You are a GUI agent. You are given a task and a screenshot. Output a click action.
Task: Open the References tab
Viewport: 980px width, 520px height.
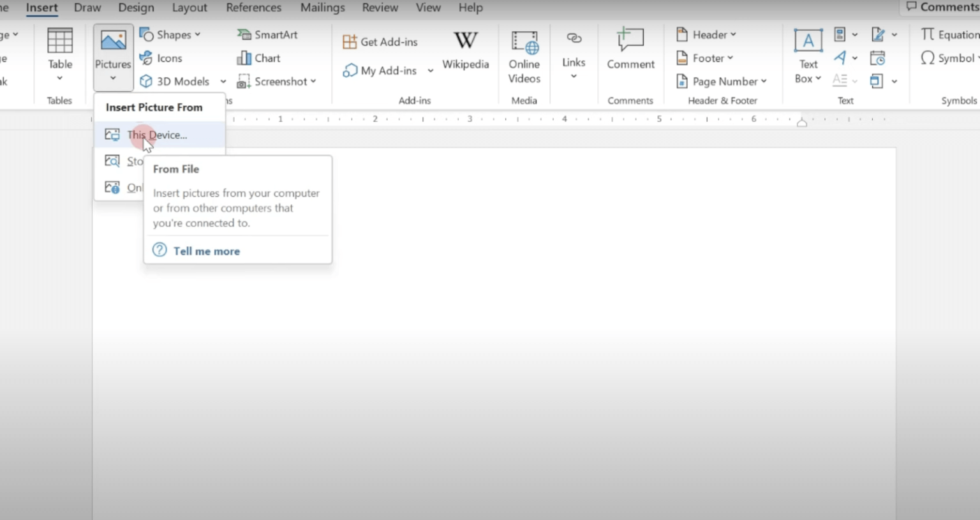coord(253,8)
